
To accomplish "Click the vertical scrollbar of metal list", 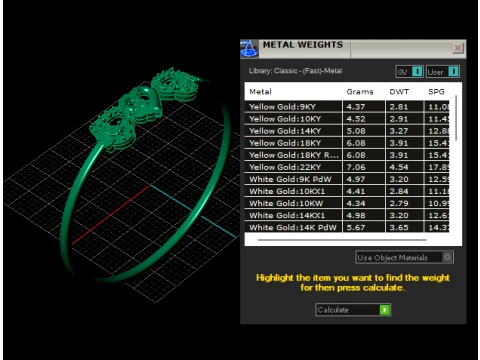I will point(456,118).
